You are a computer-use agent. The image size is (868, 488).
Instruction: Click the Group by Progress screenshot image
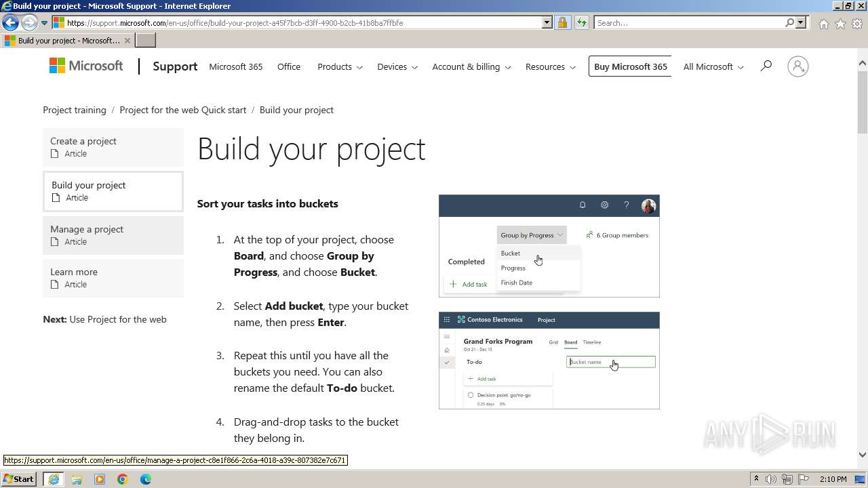pyautogui.click(x=549, y=246)
